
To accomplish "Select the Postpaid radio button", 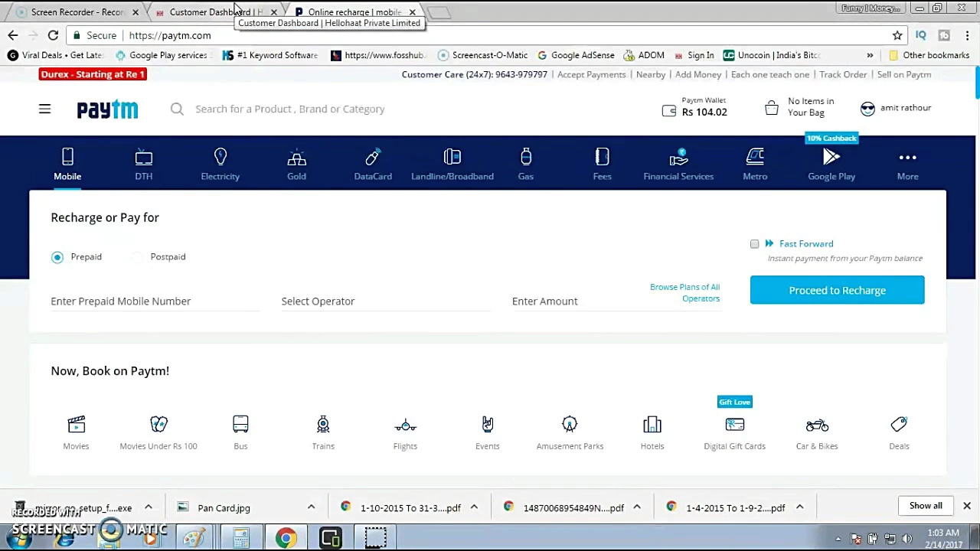I will pos(137,257).
